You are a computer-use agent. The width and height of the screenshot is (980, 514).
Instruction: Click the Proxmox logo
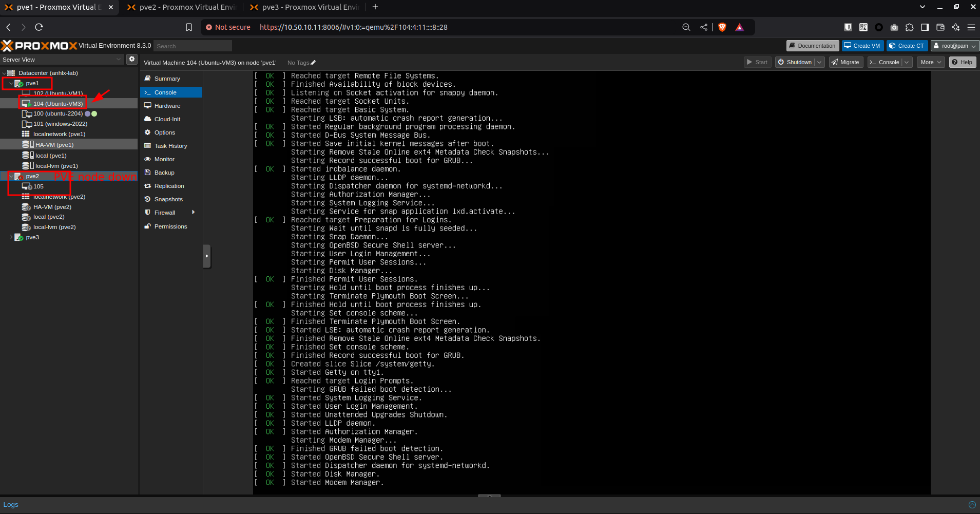pyautogui.click(x=39, y=46)
